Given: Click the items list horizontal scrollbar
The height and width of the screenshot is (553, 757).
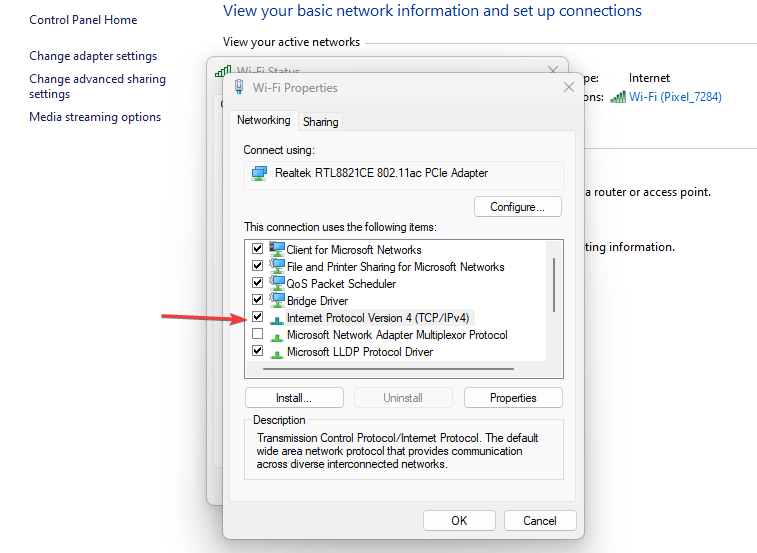Looking at the screenshot, I should [x=388, y=369].
